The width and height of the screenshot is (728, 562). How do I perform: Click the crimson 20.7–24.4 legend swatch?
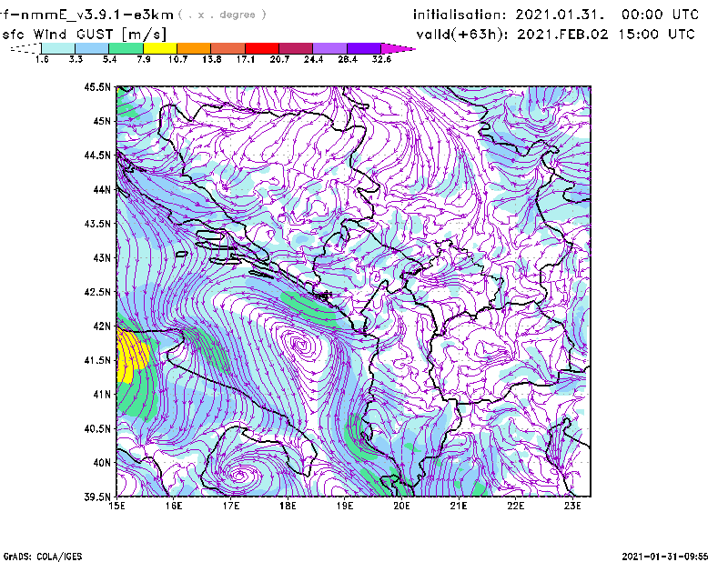(x=296, y=48)
